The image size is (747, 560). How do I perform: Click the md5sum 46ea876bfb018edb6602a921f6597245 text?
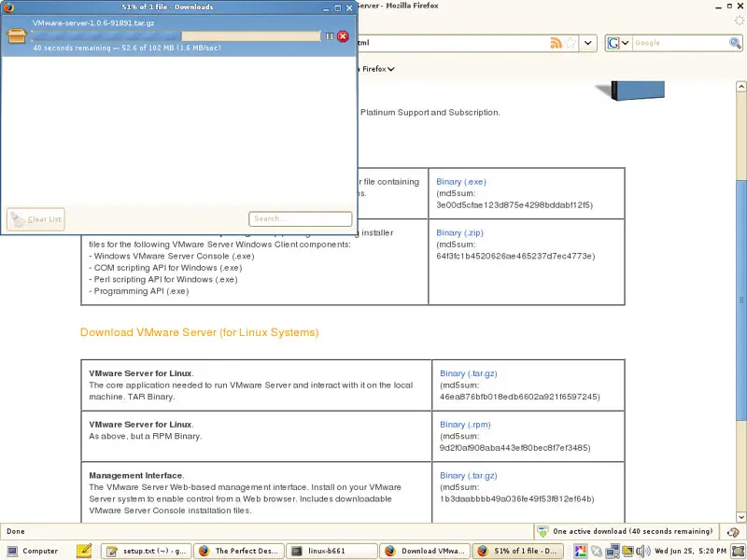click(x=520, y=397)
